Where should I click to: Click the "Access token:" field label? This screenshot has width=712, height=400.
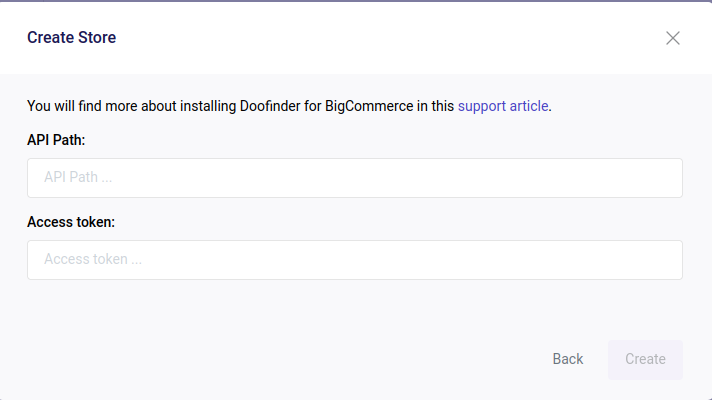point(71,222)
